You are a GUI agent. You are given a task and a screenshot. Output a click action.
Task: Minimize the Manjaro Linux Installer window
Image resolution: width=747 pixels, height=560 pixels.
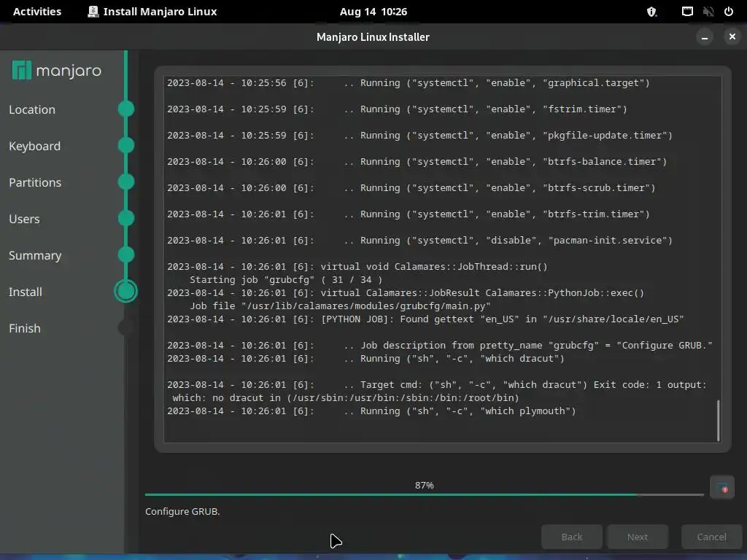[x=704, y=36]
